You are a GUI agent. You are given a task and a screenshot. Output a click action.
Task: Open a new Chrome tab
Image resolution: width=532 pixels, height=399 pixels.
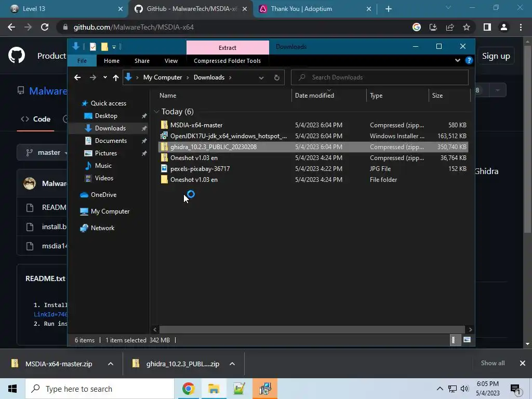click(x=389, y=9)
